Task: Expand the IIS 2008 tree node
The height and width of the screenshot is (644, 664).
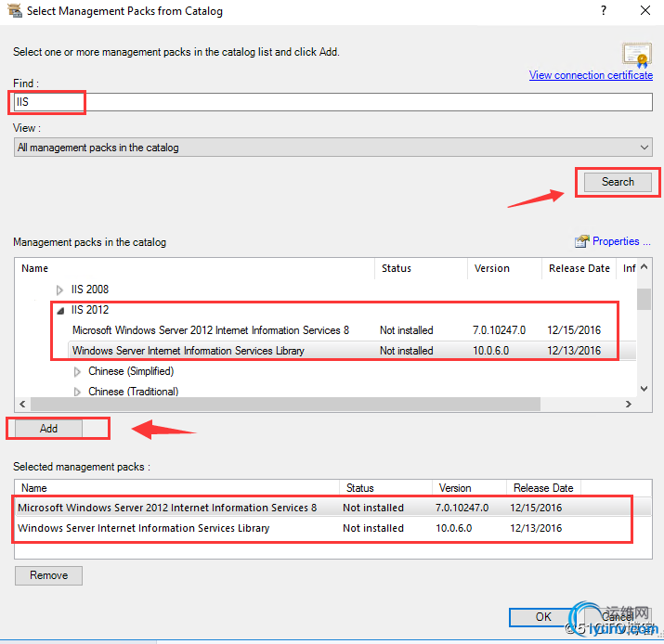Action: (x=59, y=290)
